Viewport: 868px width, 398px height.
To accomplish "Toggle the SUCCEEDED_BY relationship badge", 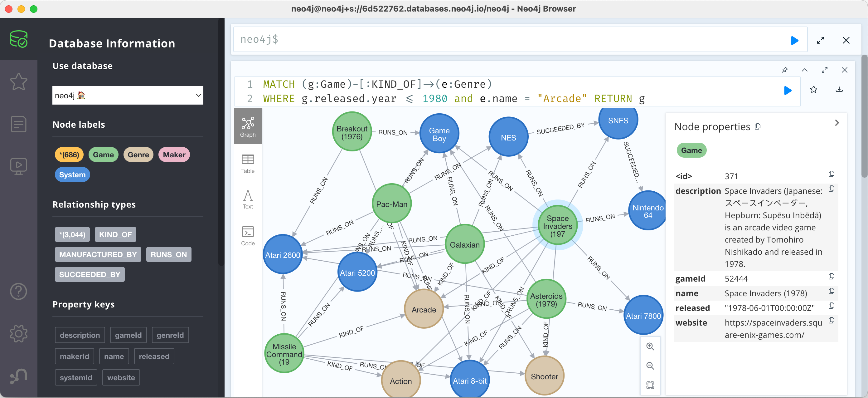I will coord(90,274).
